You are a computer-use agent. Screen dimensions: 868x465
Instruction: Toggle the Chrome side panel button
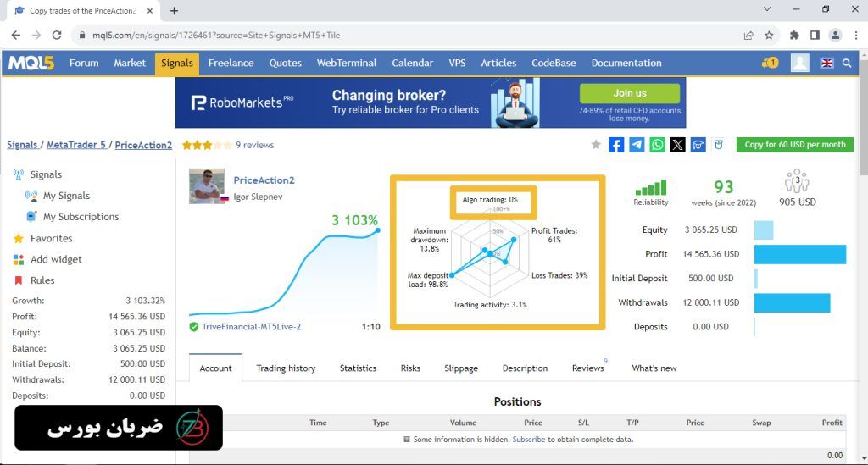coord(815,36)
